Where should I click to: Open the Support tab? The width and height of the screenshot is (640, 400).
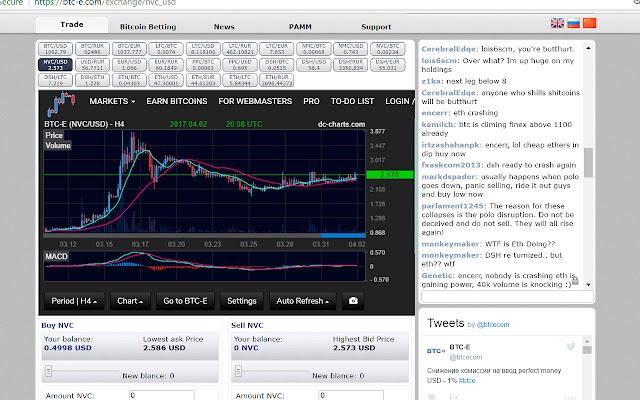tap(376, 27)
